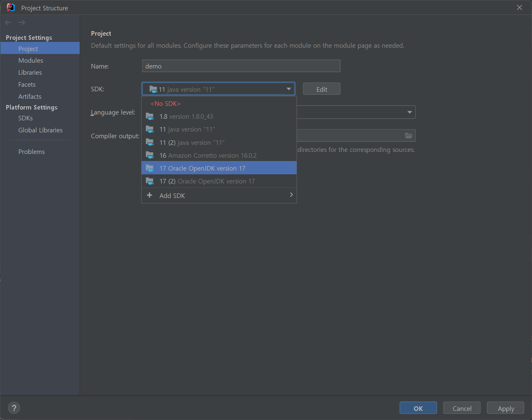Click folder icon in the SDK combo box
Image resolution: width=532 pixels, height=420 pixels.
[153, 89]
